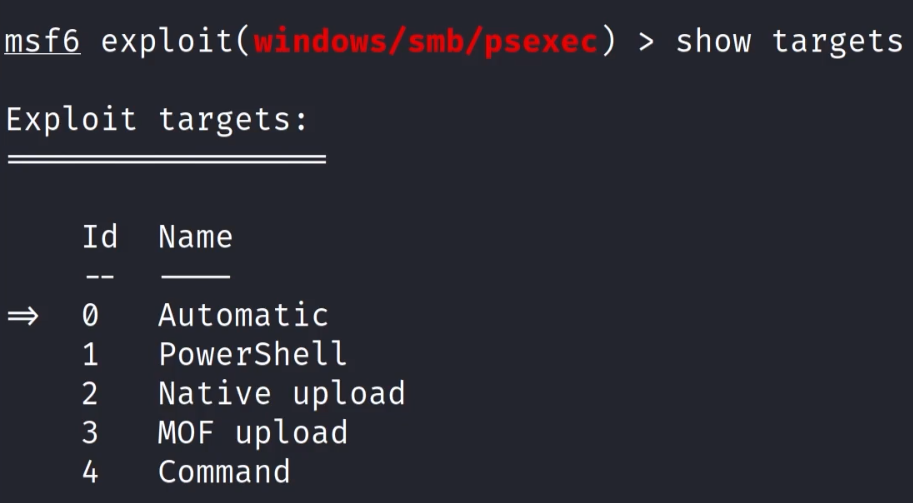Image resolution: width=913 pixels, height=503 pixels.
Task: Select the MOF upload target name
Action: 252,432
